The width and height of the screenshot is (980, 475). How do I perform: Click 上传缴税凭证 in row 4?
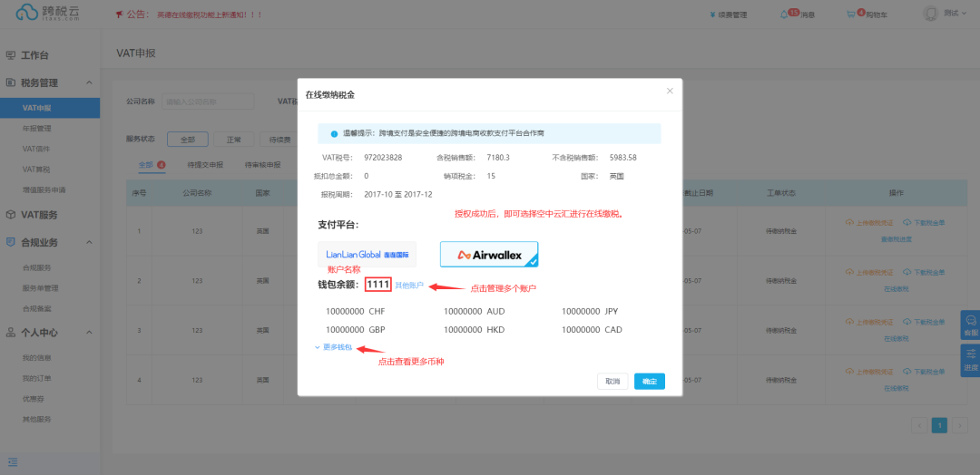click(x=869, y=372)
